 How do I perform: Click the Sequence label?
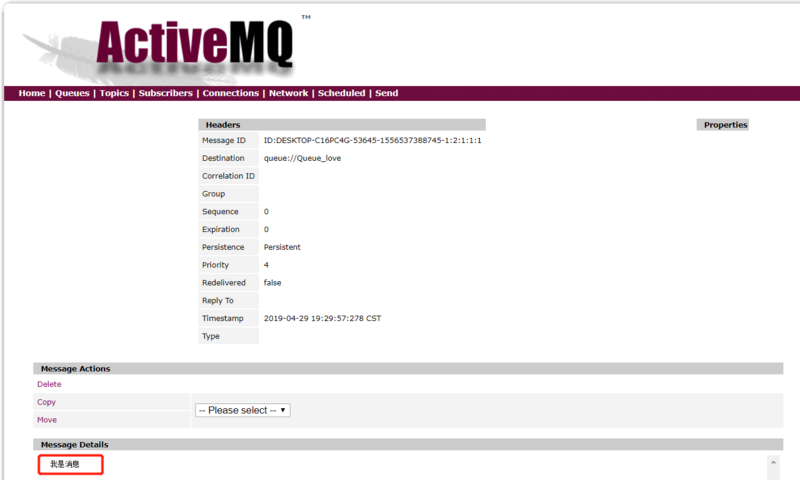(220, 212)
